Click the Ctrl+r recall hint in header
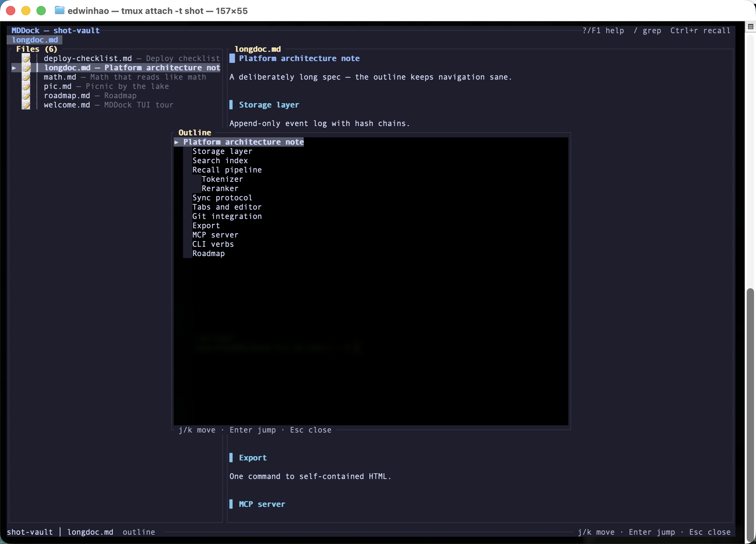Image resolution: width=756 pixels, height=544 pixels. pos(700,31)
